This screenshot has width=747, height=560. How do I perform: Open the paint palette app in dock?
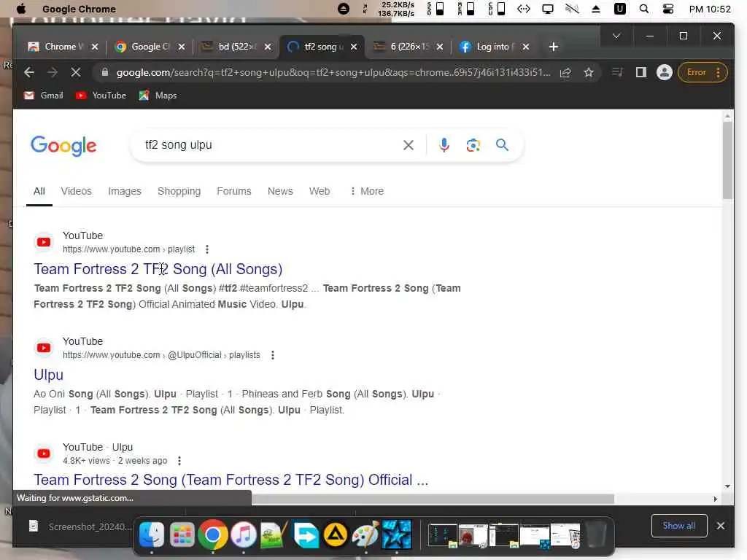pyautogui.click(x=365, y=534)
